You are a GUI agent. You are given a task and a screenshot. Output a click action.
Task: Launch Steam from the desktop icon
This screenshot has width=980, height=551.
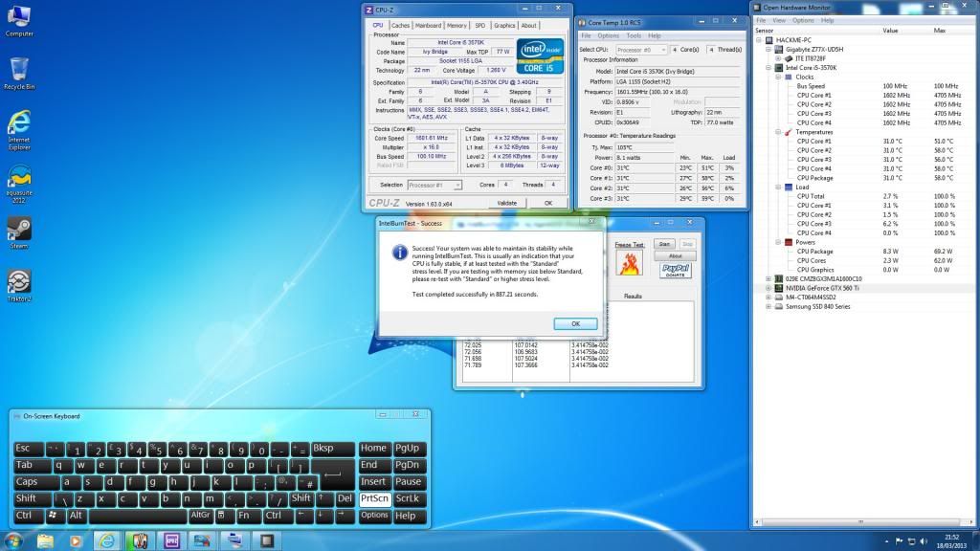point(19,233)
